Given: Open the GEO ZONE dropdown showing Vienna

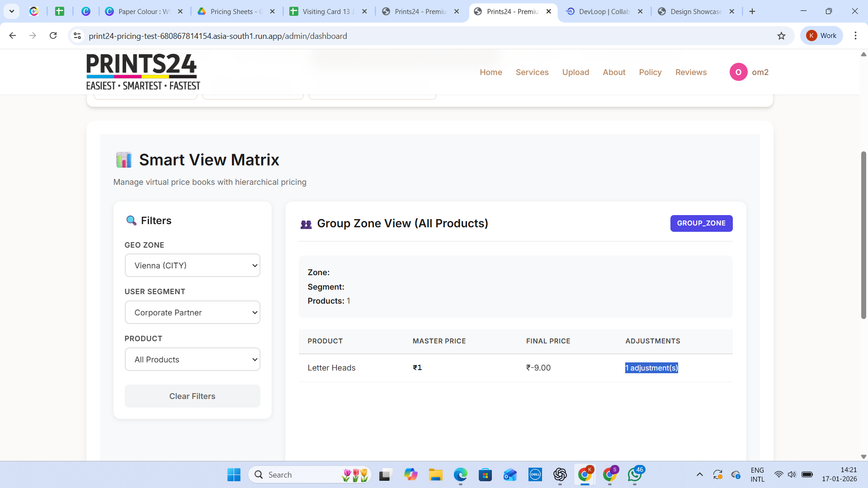Looking at the screenshot, I should click(192, 265).
